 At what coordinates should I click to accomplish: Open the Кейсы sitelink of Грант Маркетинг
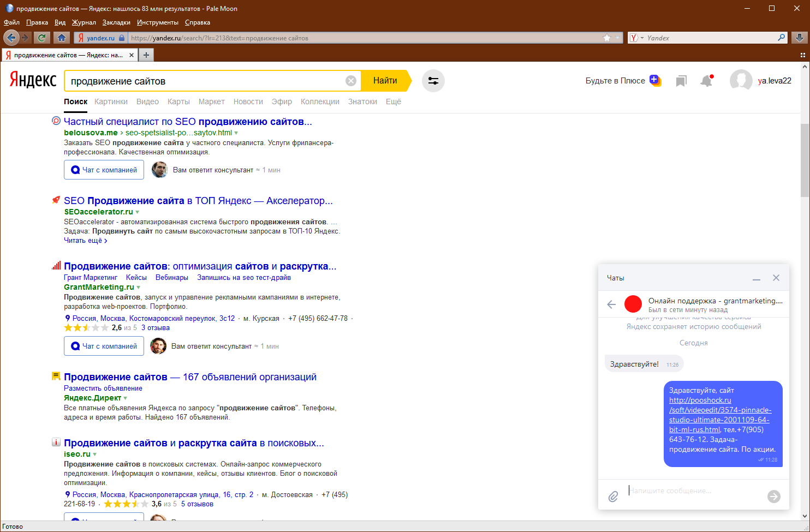pyautogui.click(x=136, y=278)
